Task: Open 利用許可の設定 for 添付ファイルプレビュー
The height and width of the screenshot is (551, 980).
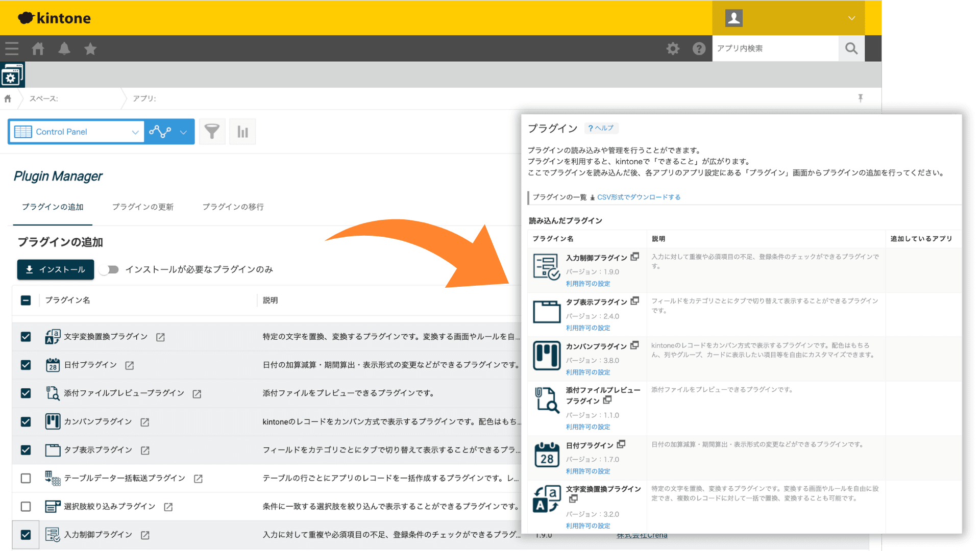Action: click(x=588, y=427)
